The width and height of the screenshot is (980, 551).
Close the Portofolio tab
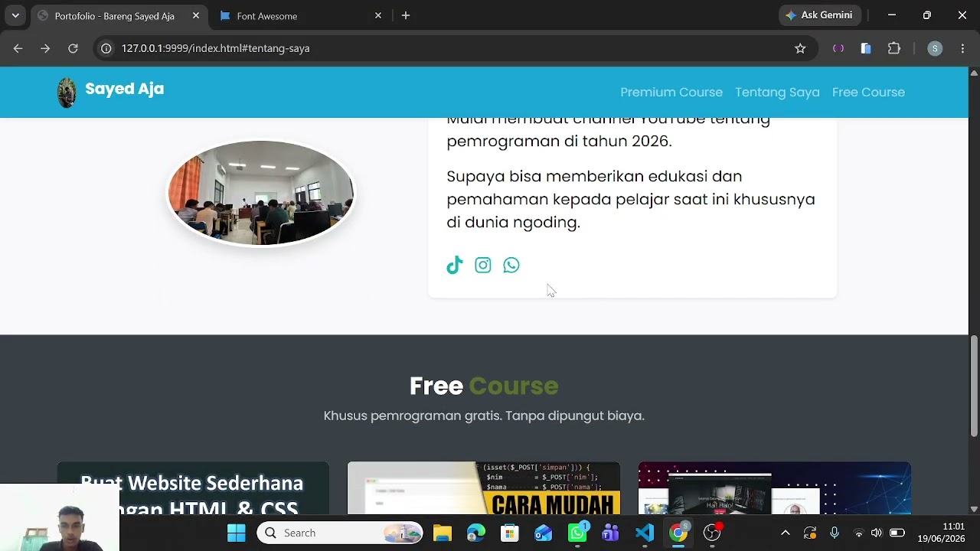(x=196, y=15)
